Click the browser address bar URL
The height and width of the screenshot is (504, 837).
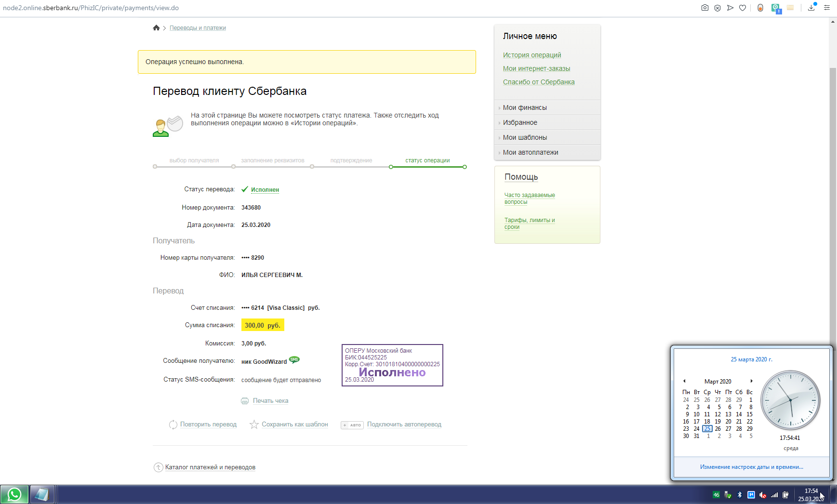pyautogui.click(x=91, y=8)
